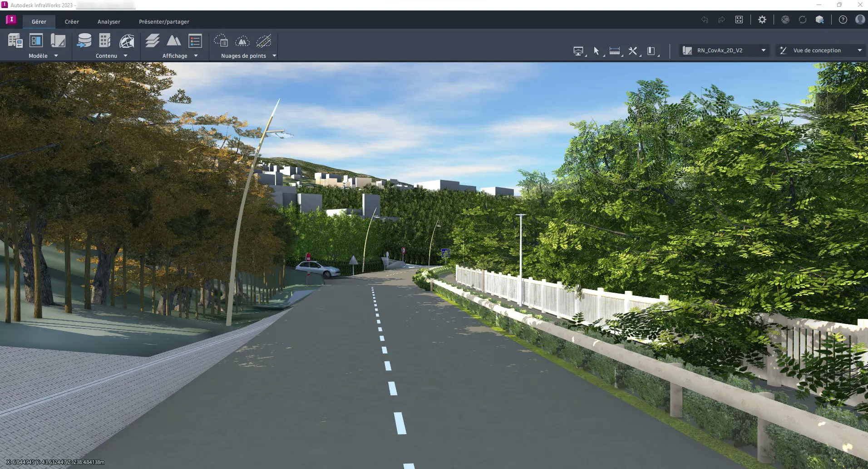This screenshot has height=469, width=868.
Task: Open the panneaux latéraux icon
Action: 651,51
